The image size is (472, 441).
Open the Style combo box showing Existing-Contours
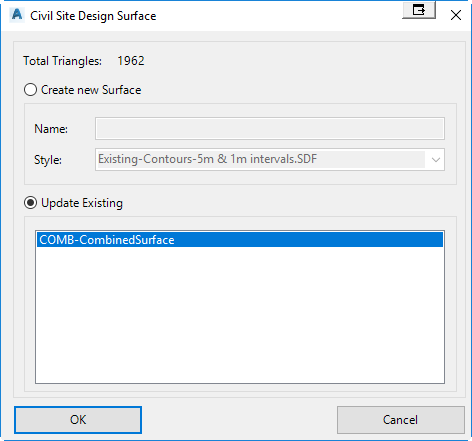click(270, 159)
